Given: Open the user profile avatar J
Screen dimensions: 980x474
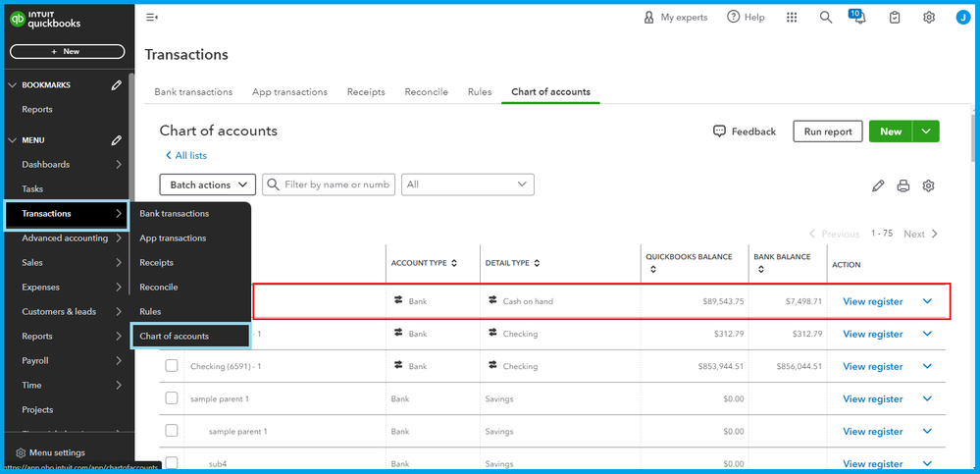Looking at the screenshot, I should (x=962, y=18).
